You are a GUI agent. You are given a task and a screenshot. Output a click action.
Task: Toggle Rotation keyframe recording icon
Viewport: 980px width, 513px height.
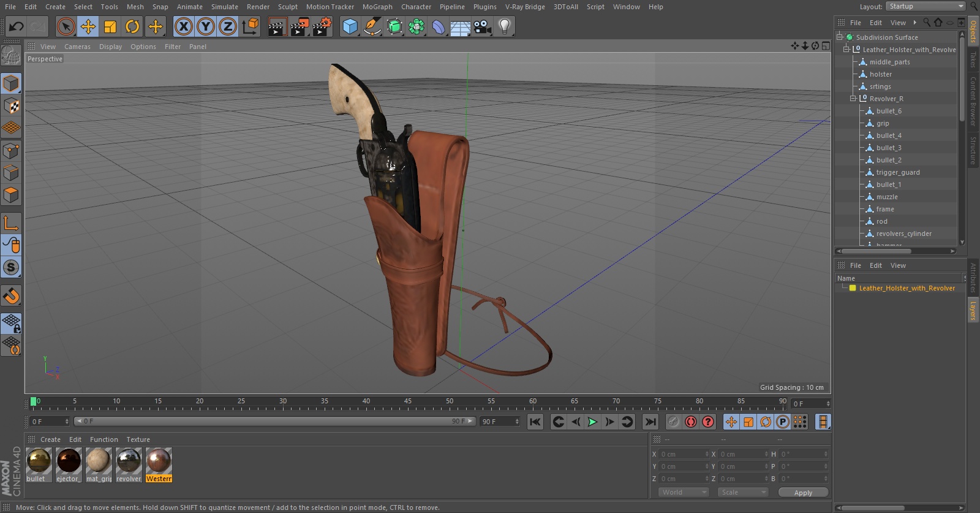[x=766, y=422]
